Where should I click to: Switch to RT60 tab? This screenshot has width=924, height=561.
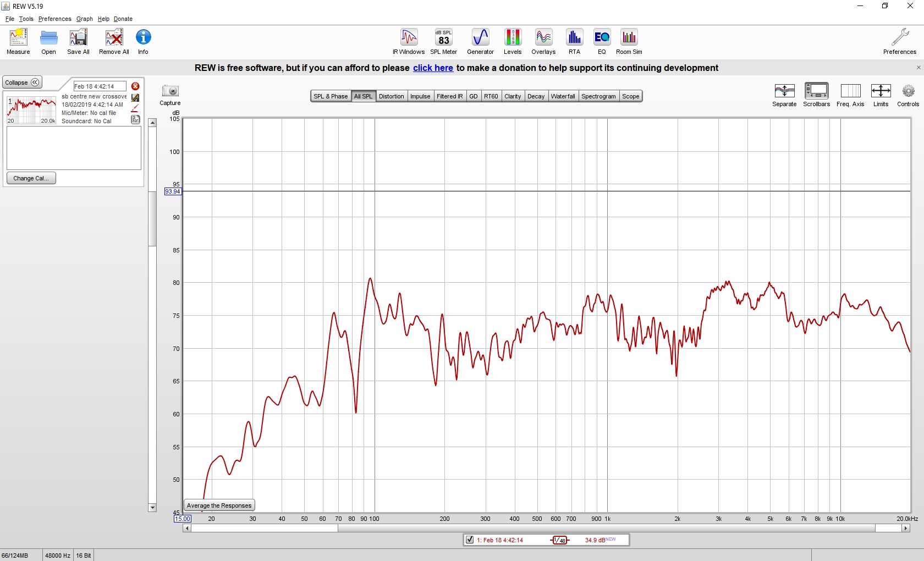click(491, 96)
